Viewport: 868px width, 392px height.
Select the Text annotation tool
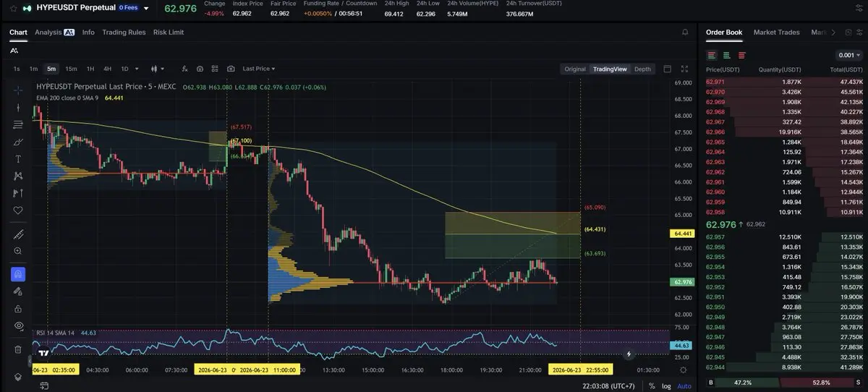(x=18, y=159)
